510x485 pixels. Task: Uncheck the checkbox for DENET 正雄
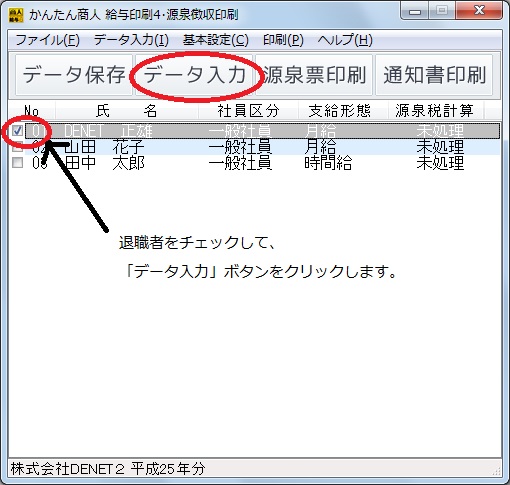[x=17, y=130]
